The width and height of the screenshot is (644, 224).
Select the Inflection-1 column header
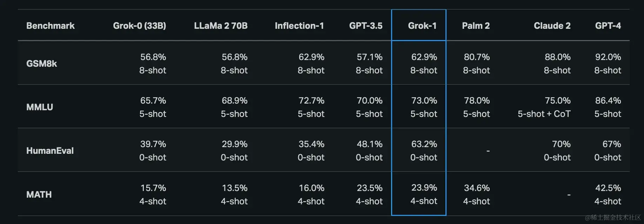(x=299, y=26)
